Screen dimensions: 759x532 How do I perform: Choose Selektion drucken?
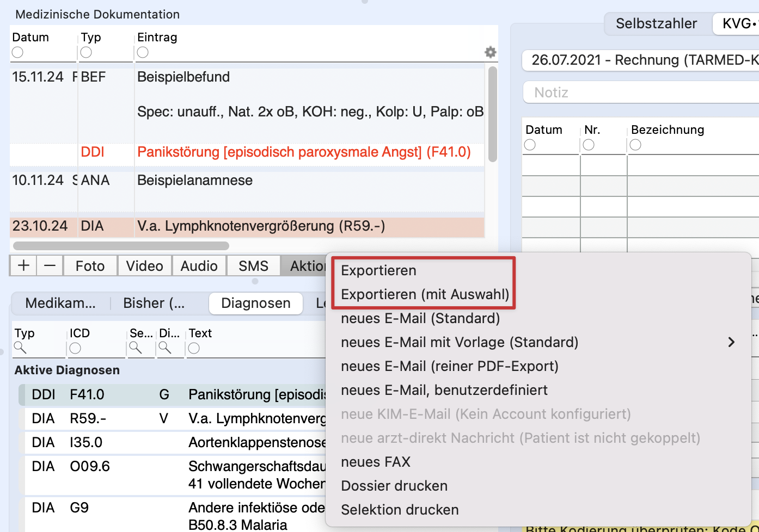tap(400, 510)
